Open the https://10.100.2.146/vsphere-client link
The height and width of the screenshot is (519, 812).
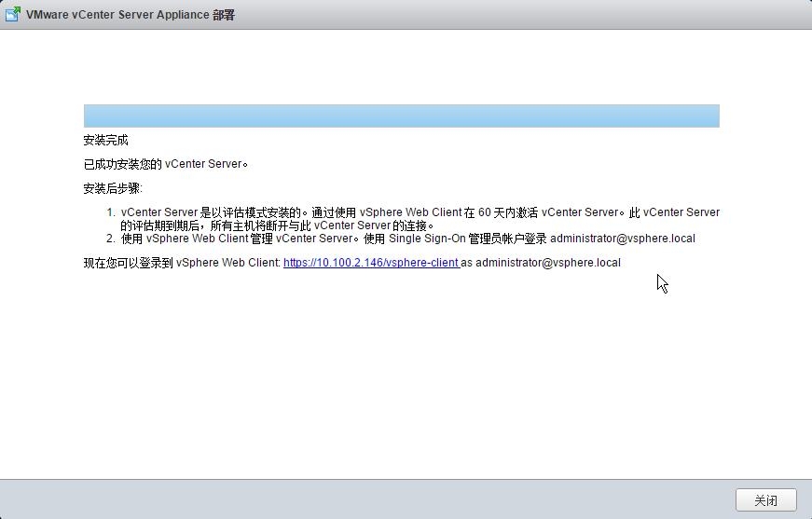371,263
